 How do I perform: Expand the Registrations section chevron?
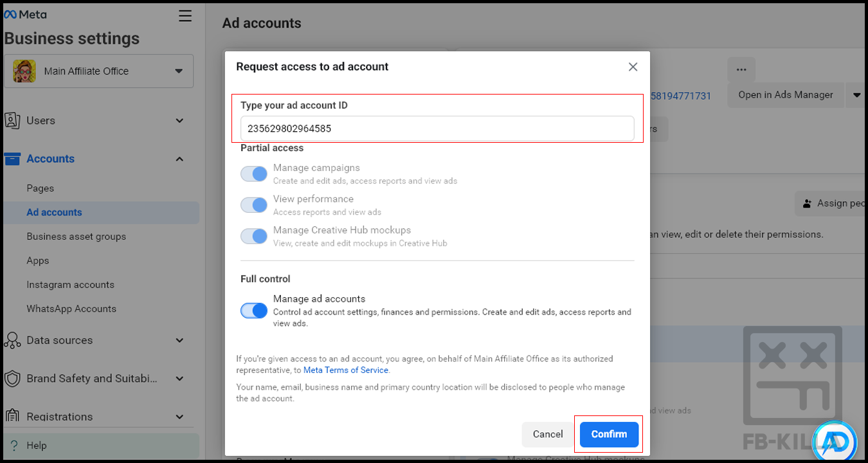(179, 417)
